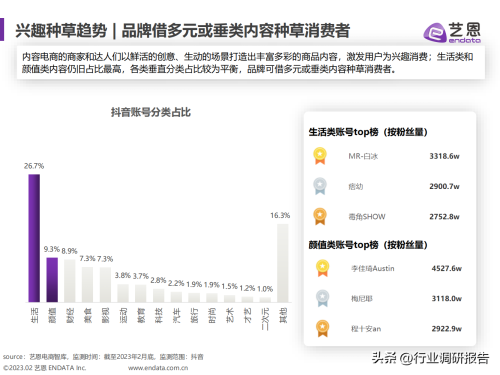Image resolution: width=500 pixels, height=375 pixels.
Task: Select the 运动 bar in the chart
Action: pos(123,293)
